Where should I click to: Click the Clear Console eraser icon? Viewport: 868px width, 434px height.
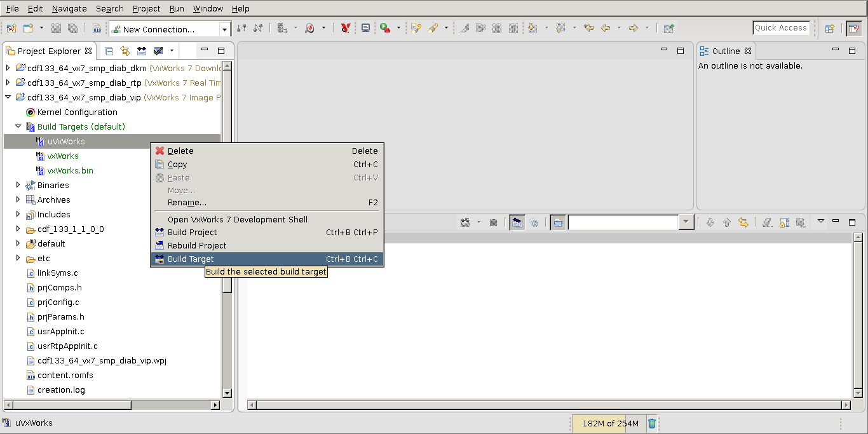[x=767, y=222]
